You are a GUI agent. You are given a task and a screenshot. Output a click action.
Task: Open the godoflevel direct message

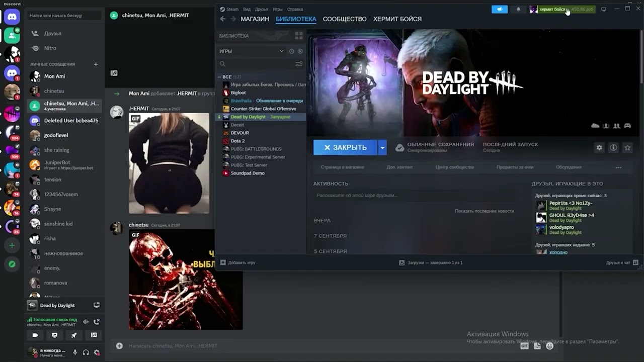(x=65, y=135)
